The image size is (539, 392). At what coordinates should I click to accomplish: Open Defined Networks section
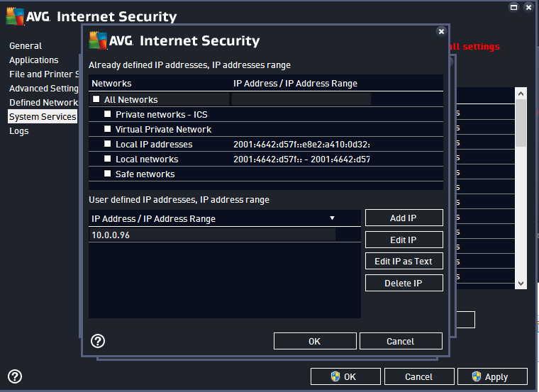point(44,102)
